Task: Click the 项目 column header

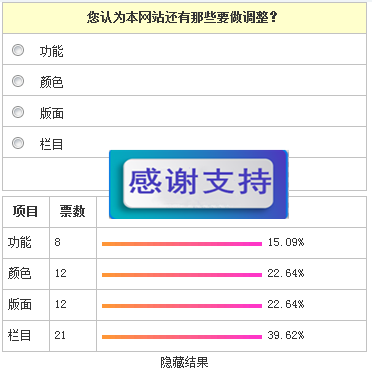Action: click(x=26, y=211)
